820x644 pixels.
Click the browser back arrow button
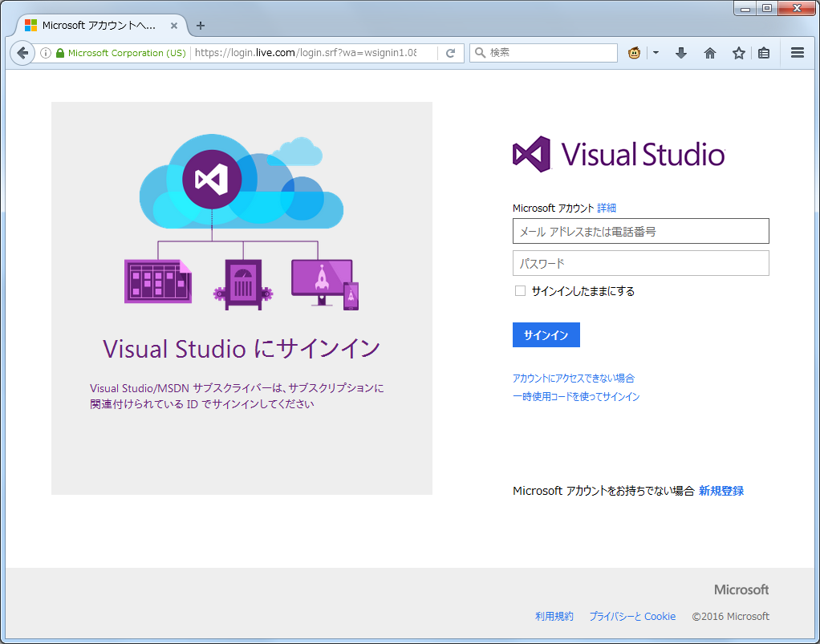[x=22, y=53]
